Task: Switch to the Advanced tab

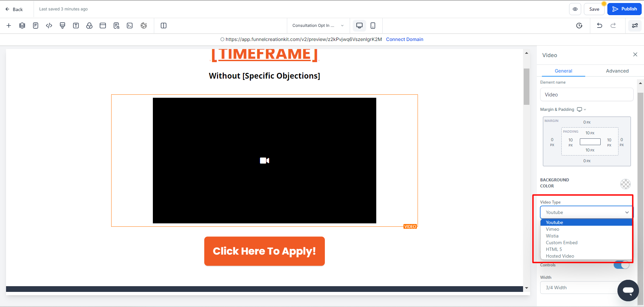Action: (x=617, y=71)
